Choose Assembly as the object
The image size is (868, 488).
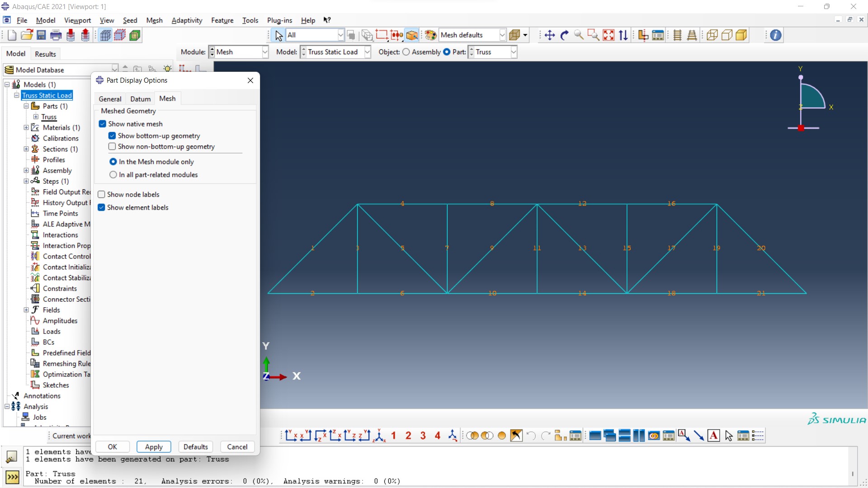click(406, 52)
